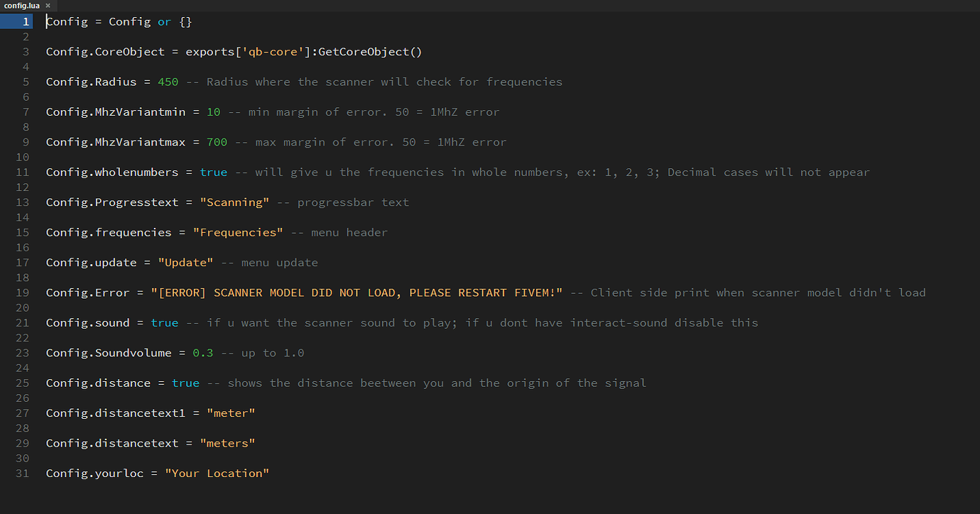The width and height of the screenshot is (980, 514).
Task: Click the "Frequencies" menu header string
Action: click(x=238, y=232)
